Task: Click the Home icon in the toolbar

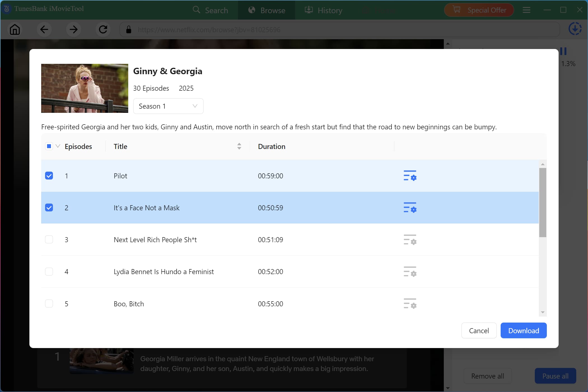Action: (15, 29)
